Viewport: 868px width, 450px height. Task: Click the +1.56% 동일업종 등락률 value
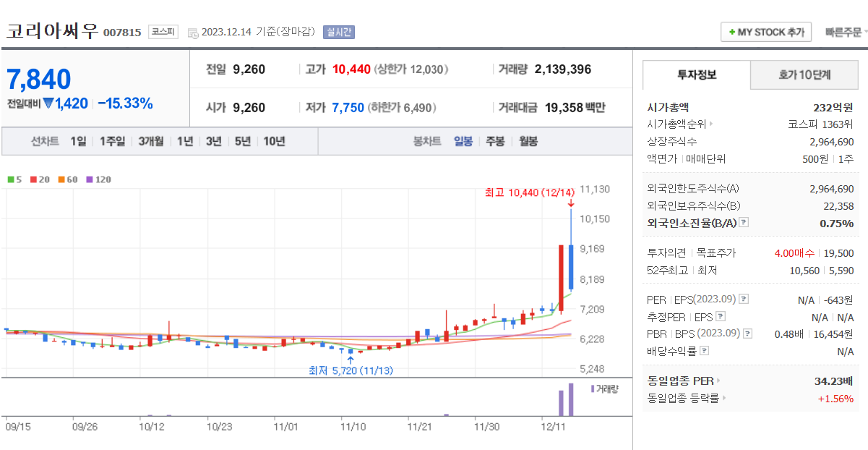pyautogui.click(x=835, y=399)
